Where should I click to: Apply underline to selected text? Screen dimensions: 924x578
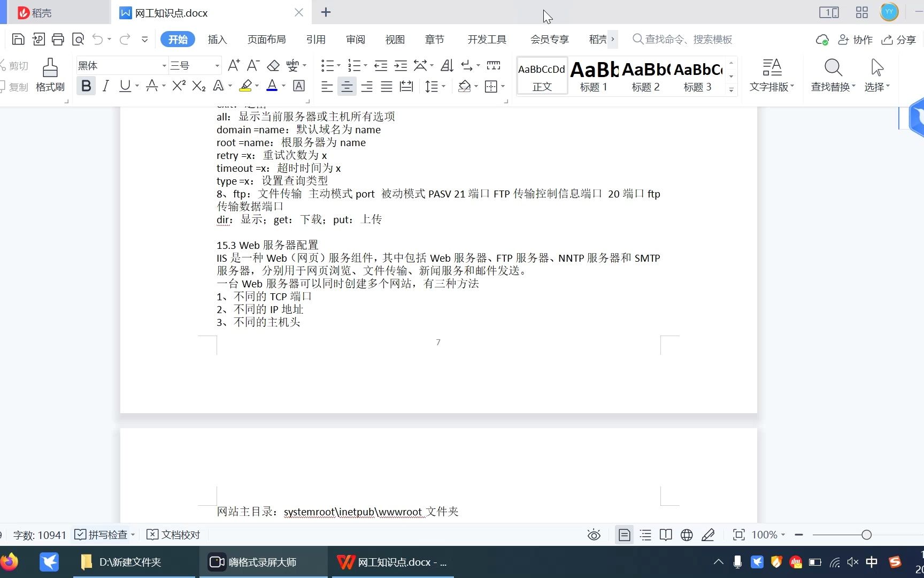[125, 86]
